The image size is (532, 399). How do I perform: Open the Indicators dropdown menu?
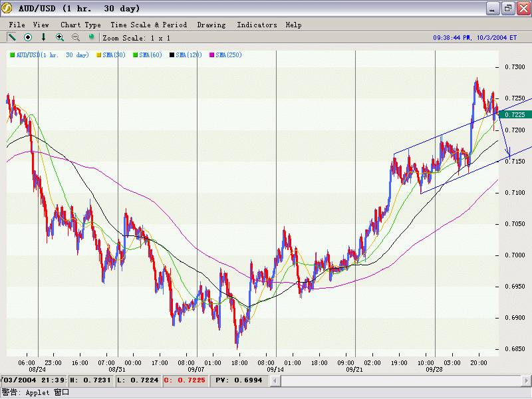257,25
